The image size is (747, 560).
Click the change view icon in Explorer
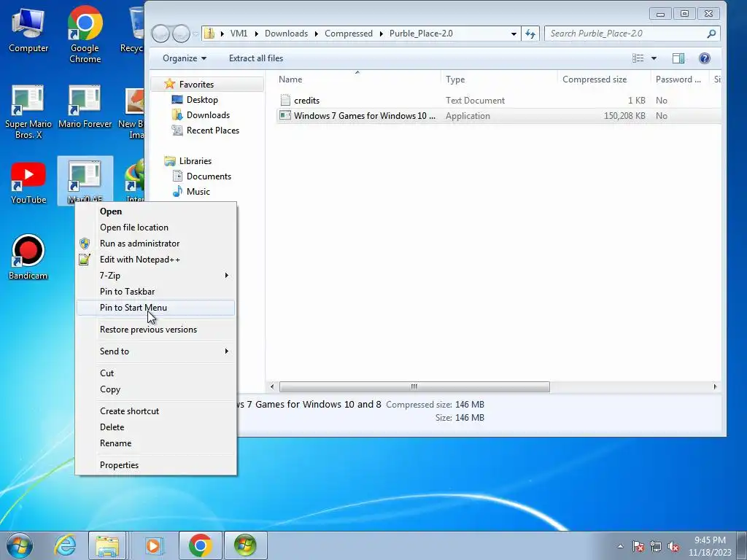[x=638, y=58]
